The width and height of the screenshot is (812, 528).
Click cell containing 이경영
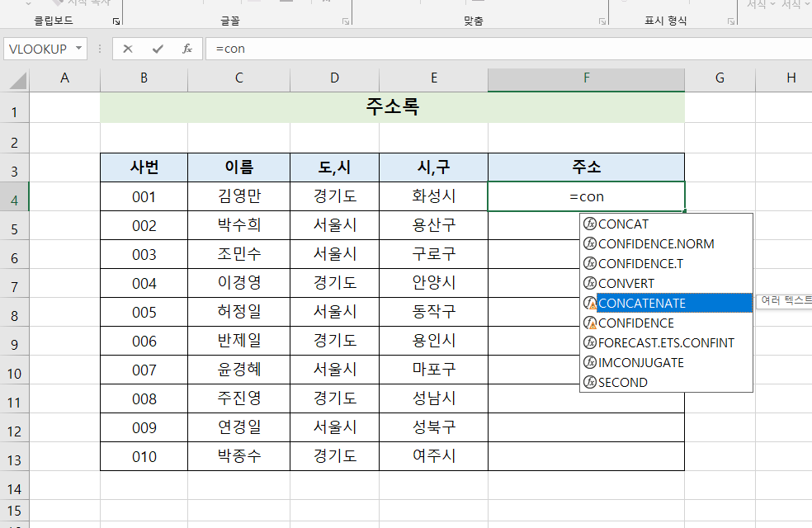tap(238, 283)
